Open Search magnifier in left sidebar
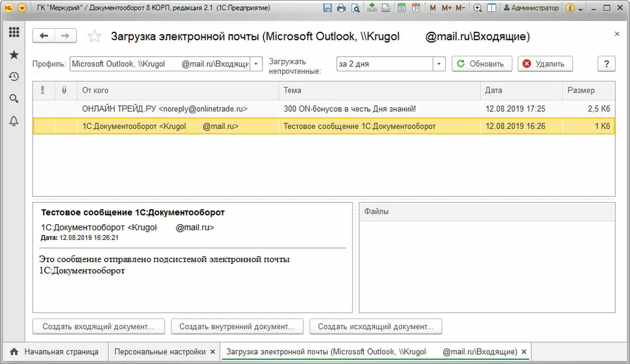 (x=14, y=99)
